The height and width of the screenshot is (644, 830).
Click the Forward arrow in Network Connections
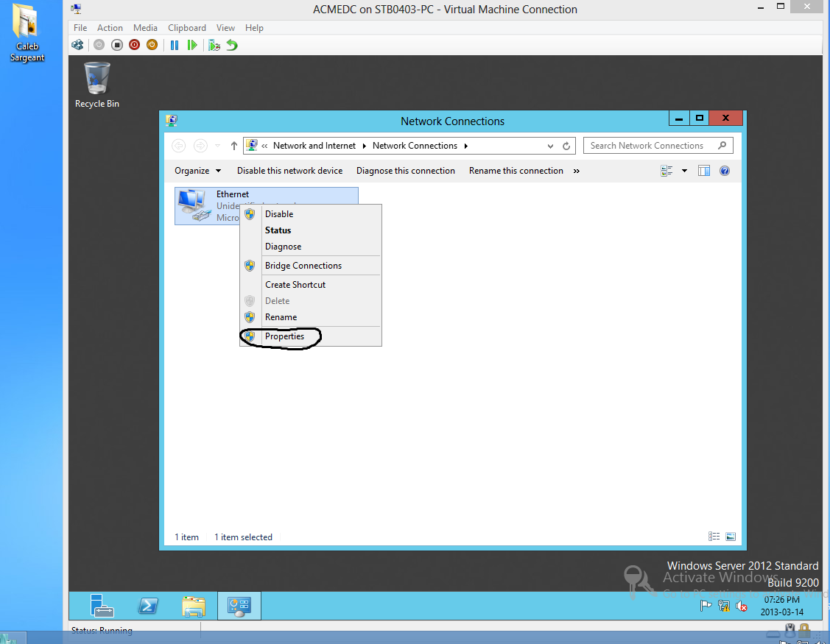(200, 146)
